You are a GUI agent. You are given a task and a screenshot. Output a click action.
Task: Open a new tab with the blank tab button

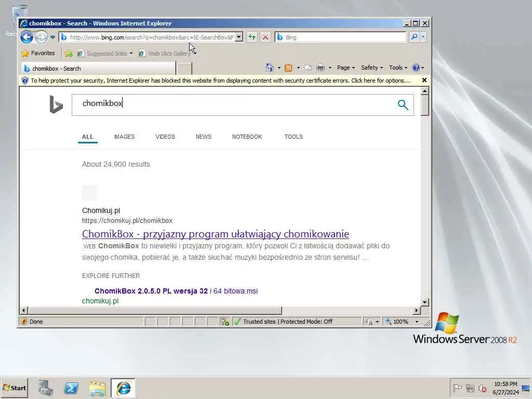click(184, 69)
